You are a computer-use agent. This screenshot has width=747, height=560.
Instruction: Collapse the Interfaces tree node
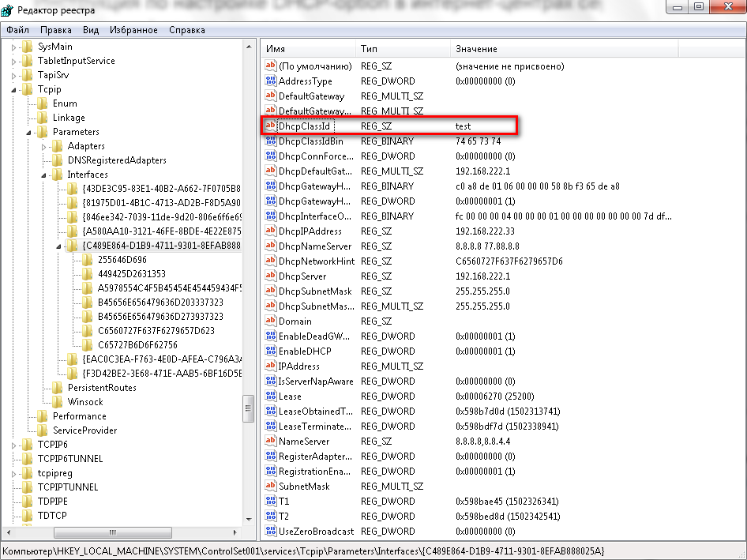tap(44, 175)
